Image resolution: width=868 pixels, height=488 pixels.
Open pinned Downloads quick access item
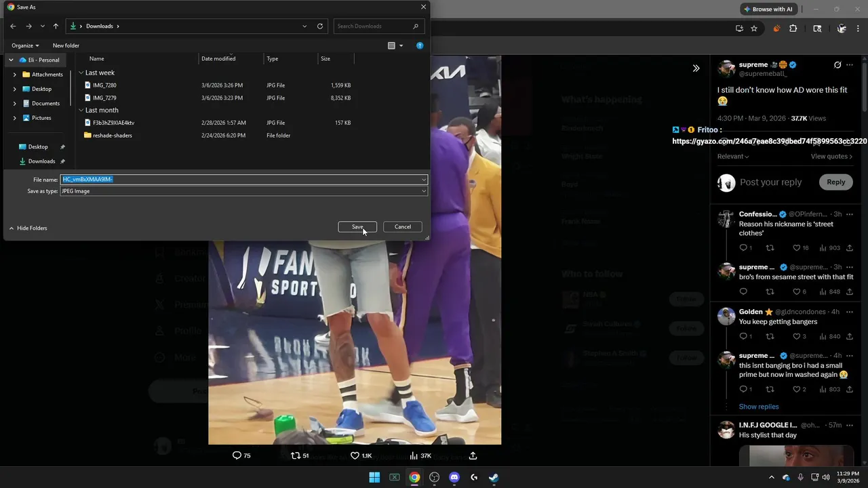41,161
